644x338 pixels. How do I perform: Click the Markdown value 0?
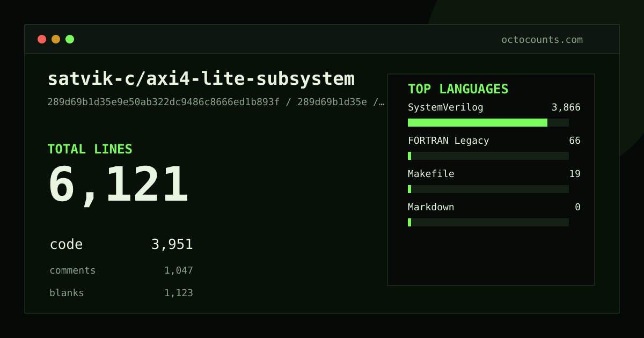click(578, 207)
